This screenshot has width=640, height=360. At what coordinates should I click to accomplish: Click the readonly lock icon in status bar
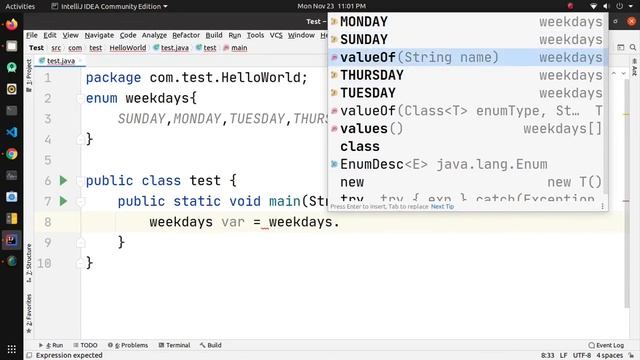(631, 356)
